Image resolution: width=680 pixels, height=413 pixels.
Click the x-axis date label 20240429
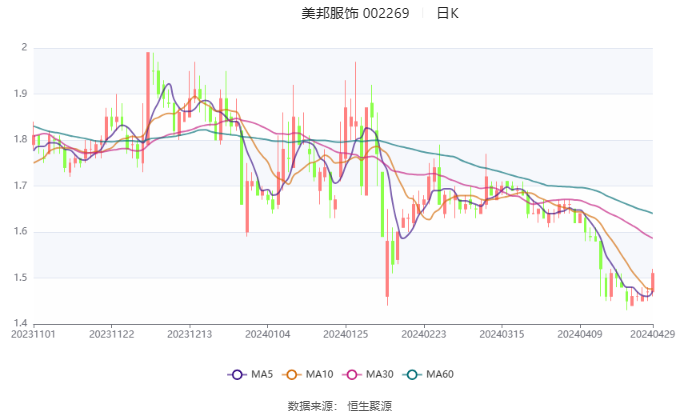pyautogui.click(x=653, y=334)
